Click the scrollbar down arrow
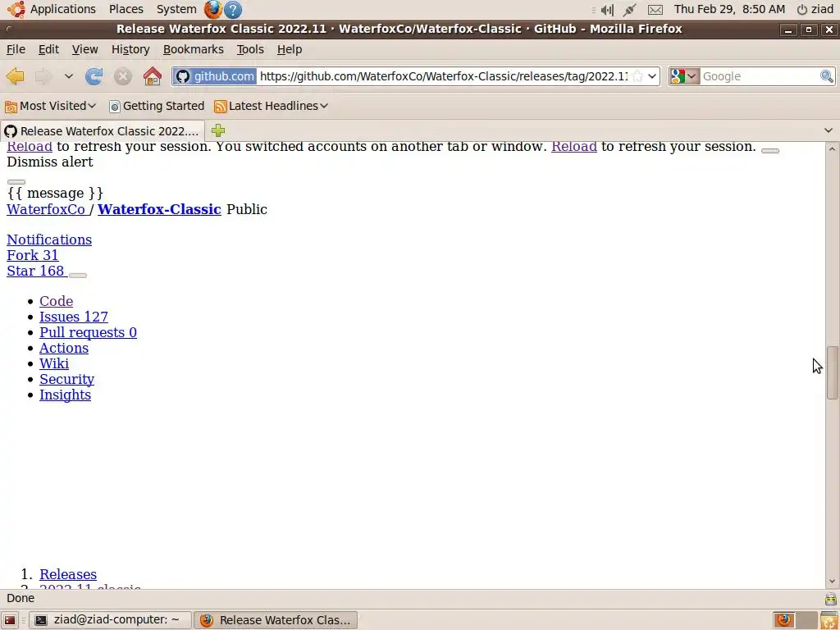Image resolution: width=840 pixels, height=630 pixels. pyautogui.click(x=832, y=582)
